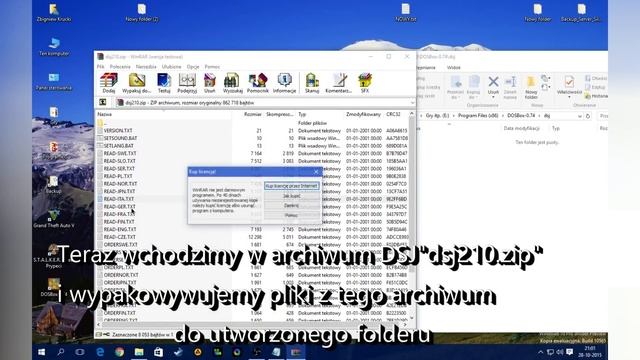Show hidden system tray icons chevron
The width and height of the screenshot is (640, 360).
(540, 352)
